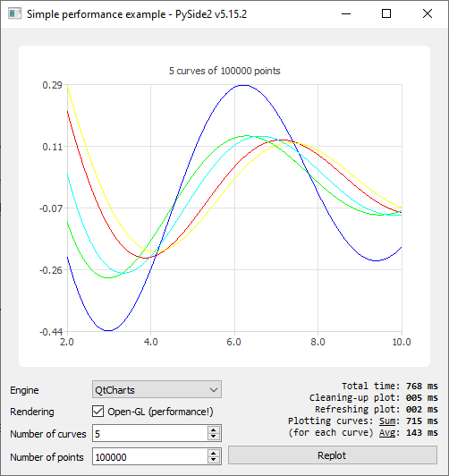Decrease Number of curves with down arrow
449x476 pixels.
(214, 437)
